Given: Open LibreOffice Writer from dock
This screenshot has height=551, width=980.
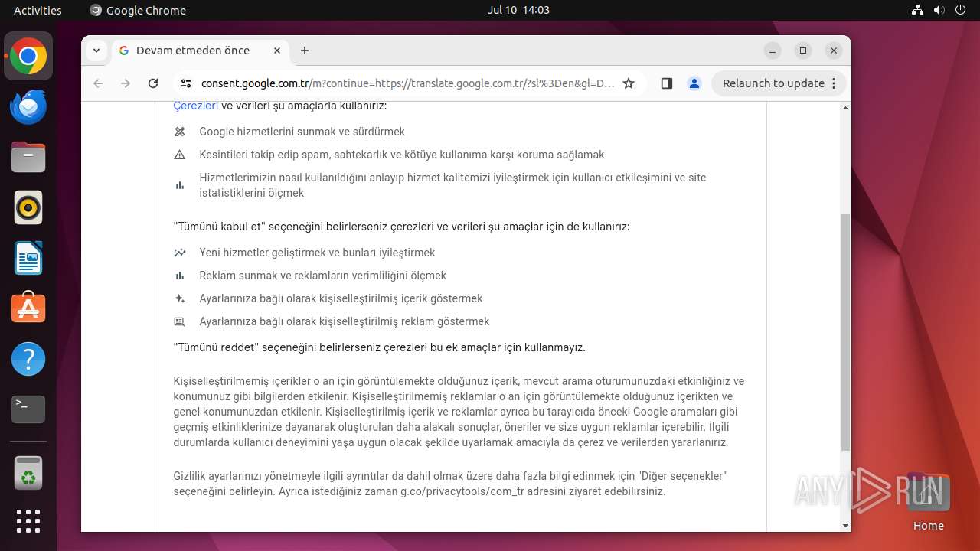Looking at the screenshot, I should tap(28, 258).
